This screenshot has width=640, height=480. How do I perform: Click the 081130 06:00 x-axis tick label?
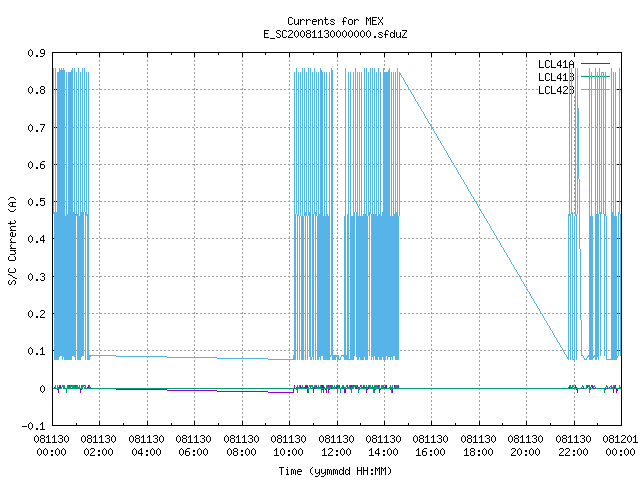pos(193,446)
